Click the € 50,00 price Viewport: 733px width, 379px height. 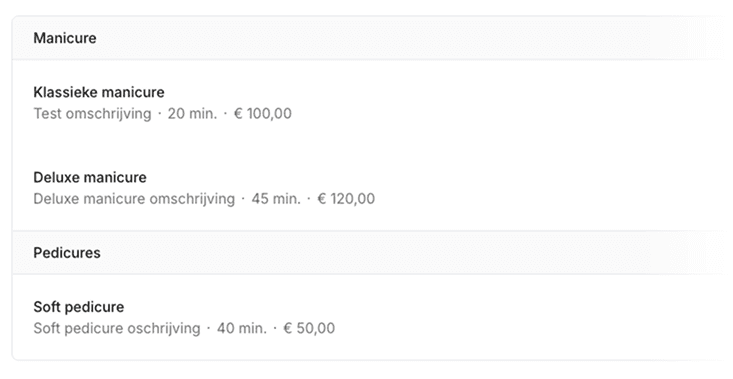(309, 328)
